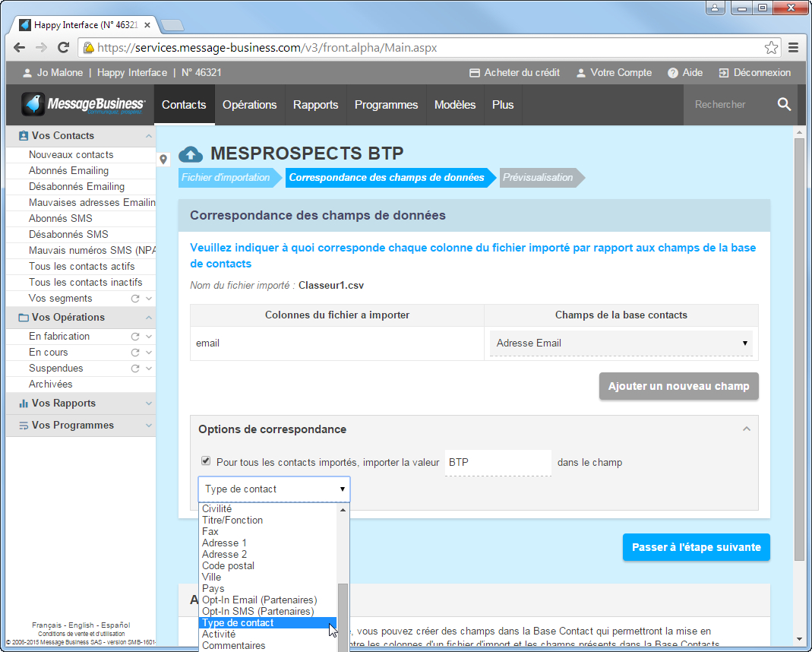This screenshot has width=812, height=652.
Task: Click the map pin sidebar toggle icon
Action: [163, 160]
